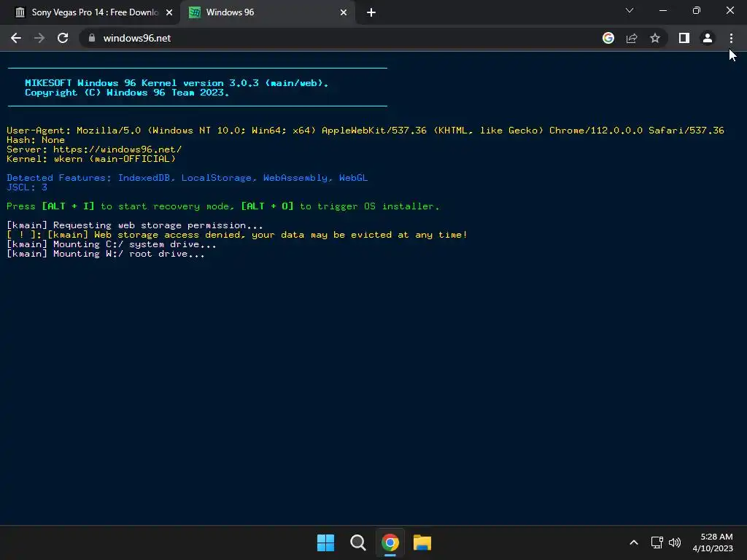Click 'Web storage access denied' warning line
The image size is (747, 560).
point(237,235)
